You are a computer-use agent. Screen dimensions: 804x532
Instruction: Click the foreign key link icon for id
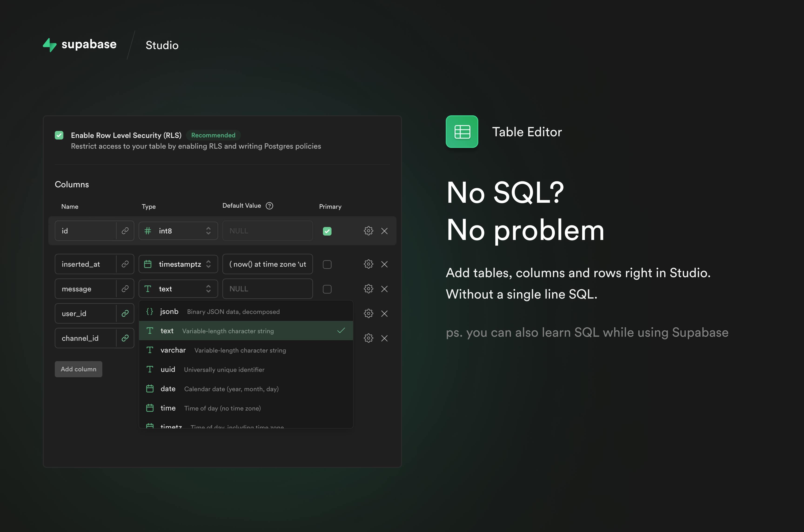click(x=125, y=231)
